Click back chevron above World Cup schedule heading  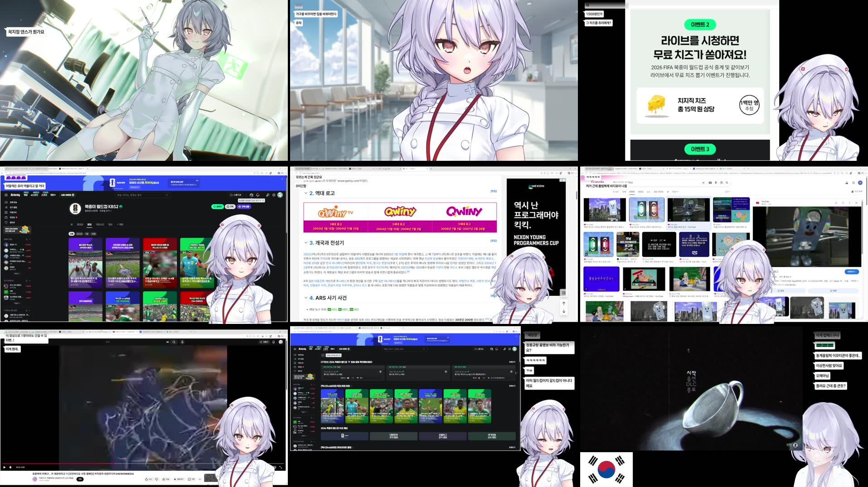(x=323, y=355)
